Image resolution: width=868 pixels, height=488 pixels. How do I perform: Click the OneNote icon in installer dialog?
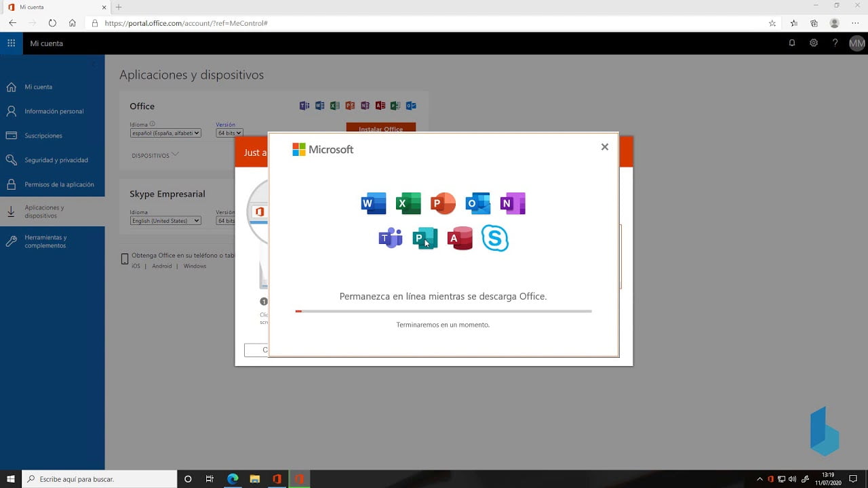tap(513, 203)
